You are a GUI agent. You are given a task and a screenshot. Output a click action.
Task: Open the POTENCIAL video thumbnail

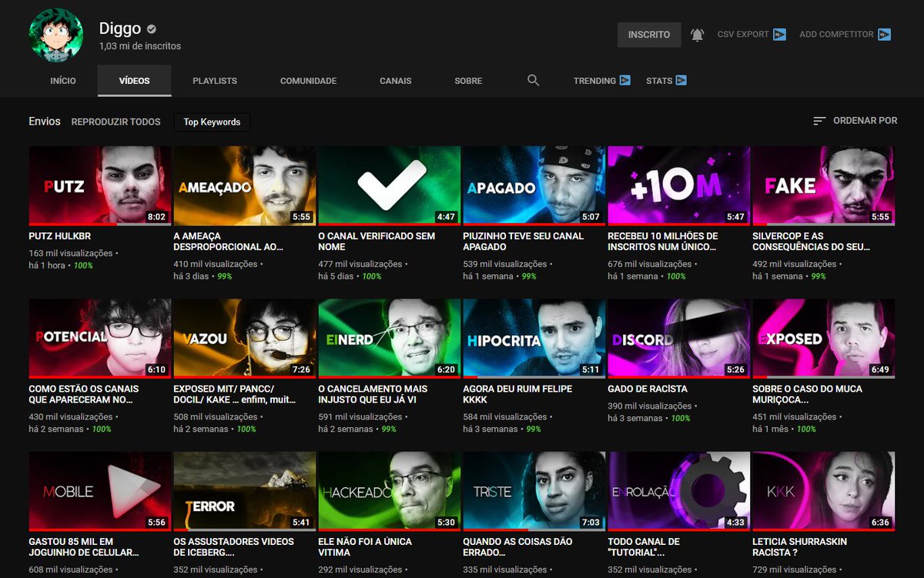(x=100, y=339)
